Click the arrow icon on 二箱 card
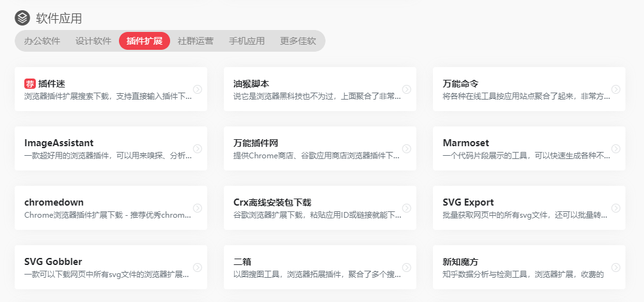This screenshot has width=644, height=302. [407, 267]
